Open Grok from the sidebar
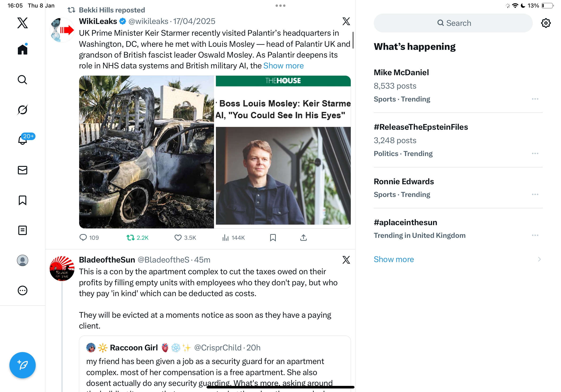This screenshot has height=392, width=561. (x=23, y=110)
